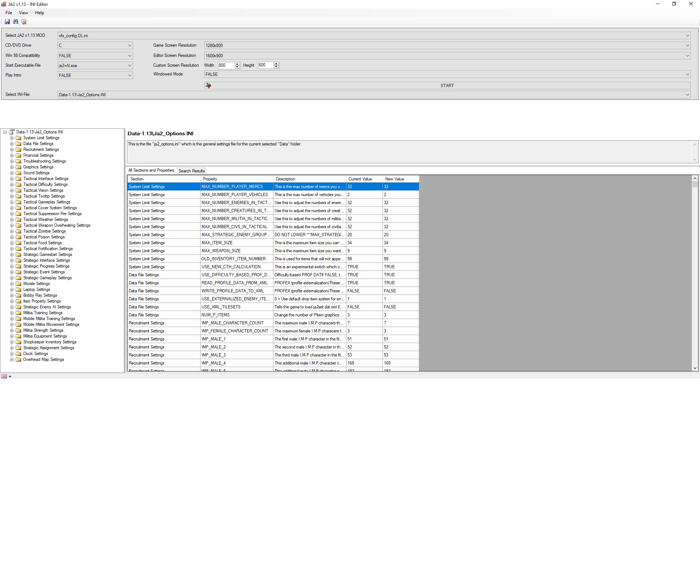The image size is (700, 588).
Task: Select the IMP_FEMALE_CHARACTER_COUNT property cell
Action: click(x=237, y=331)
